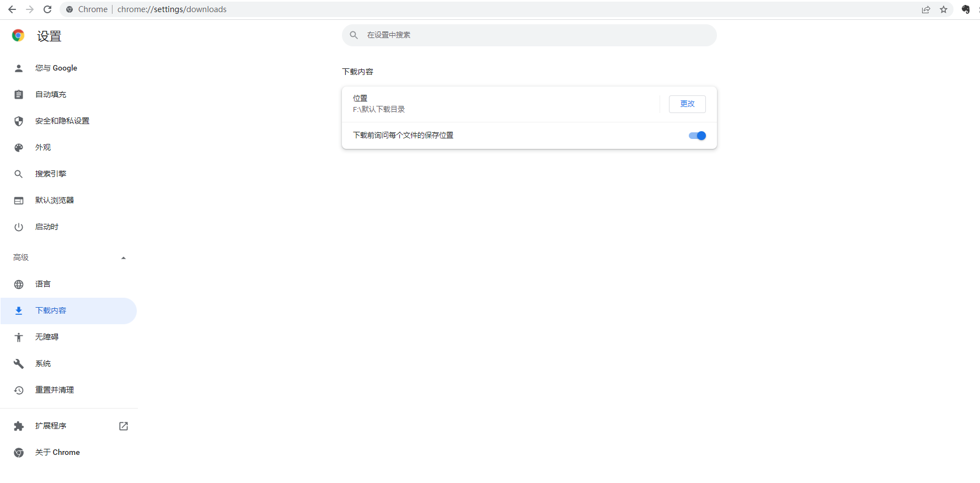Toggle off 下载前询问每个文件的保存位置
Viewport: 980px width, 483px height.
click(697, 136)
